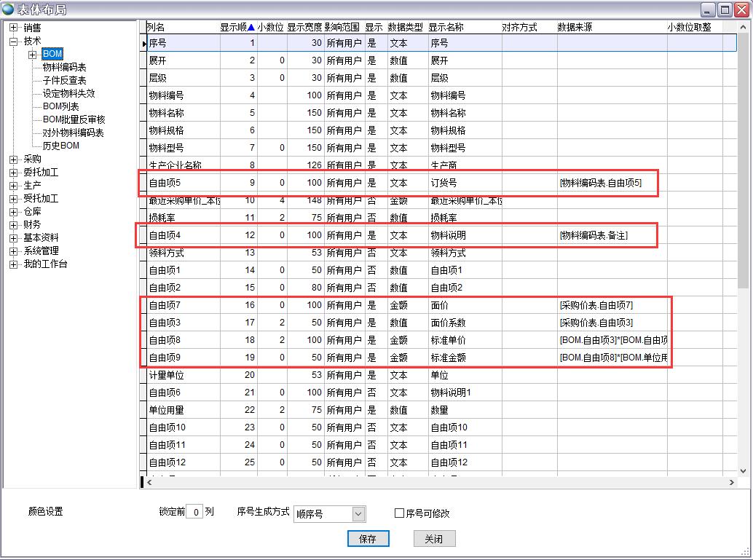This screenshot has height=560, width=753.
Task: Click the 颜色设置 label
Action: coord(46,512)
